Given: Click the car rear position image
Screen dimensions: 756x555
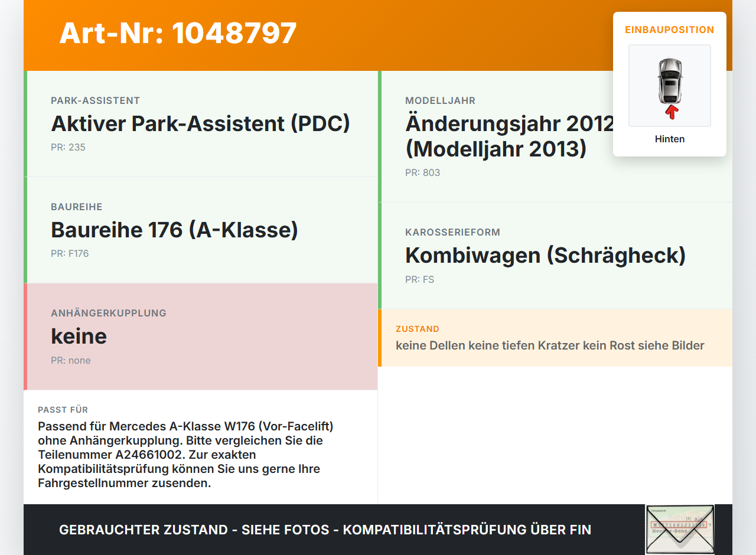Looking at the screenshot, I should (x=670, y=86).
